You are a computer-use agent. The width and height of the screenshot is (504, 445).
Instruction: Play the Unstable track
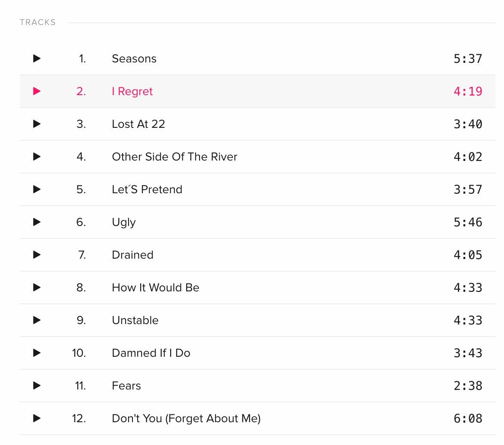tap(37, 320)
